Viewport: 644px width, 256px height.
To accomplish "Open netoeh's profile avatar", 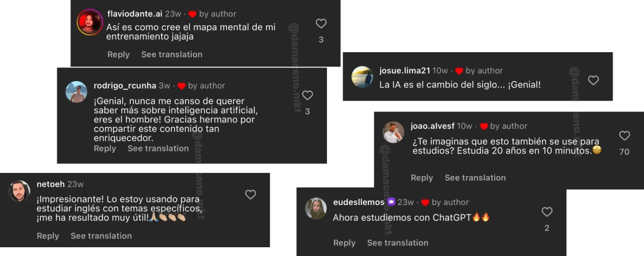I will (x=19, y=191).
